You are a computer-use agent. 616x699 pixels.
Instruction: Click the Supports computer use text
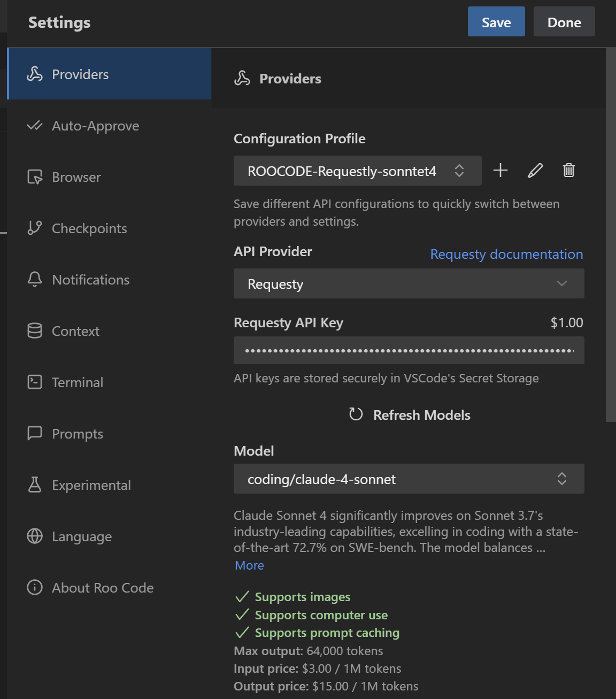point(321,615)
